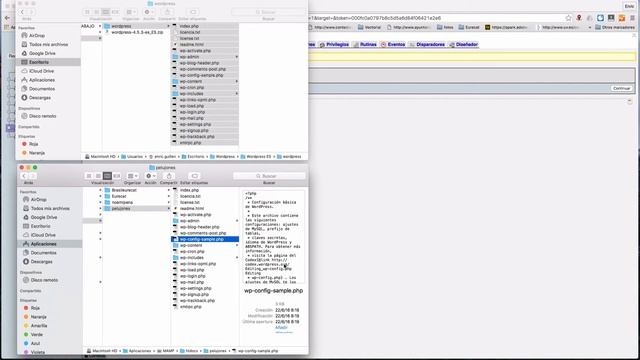The width and height of the screenshot is (640, 360).
Task: Select xmlrpc.php in pelujones window
Action: tap(191, 307)
